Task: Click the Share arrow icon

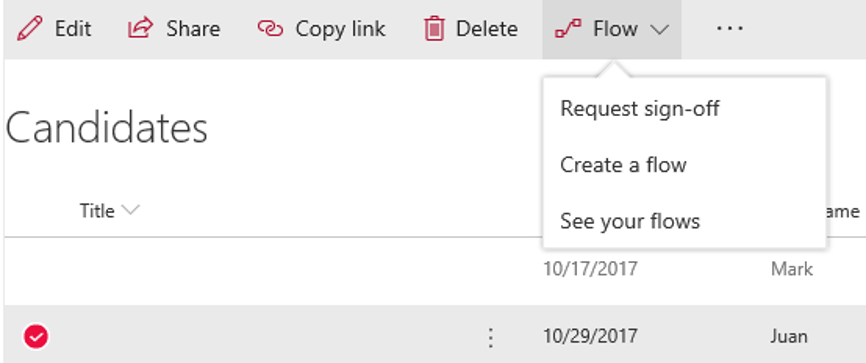Action: tap(141, 28)
